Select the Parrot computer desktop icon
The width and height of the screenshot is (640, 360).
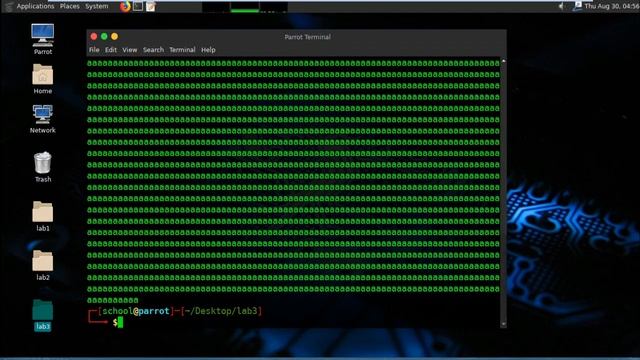42,40
